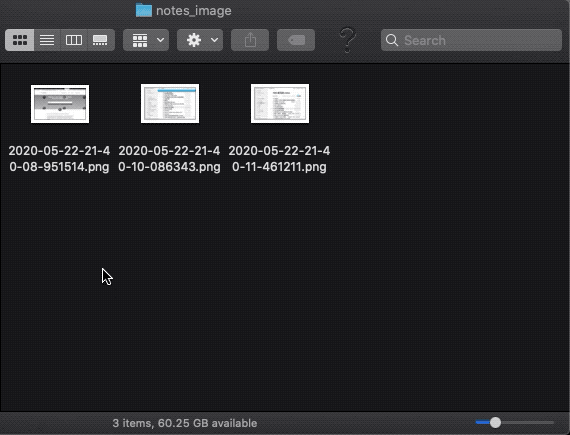Select thumbnail of 2020-05-22-21-40-10-086343.png

170,104
